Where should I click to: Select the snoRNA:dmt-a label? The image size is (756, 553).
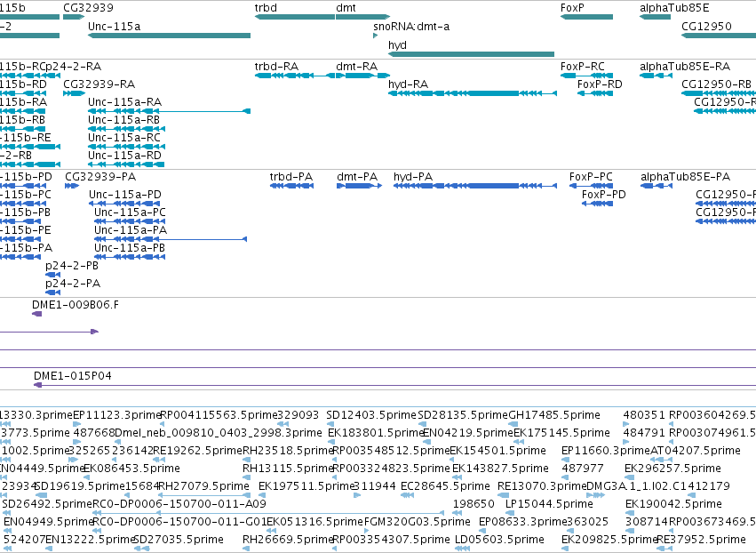point(411,27)
